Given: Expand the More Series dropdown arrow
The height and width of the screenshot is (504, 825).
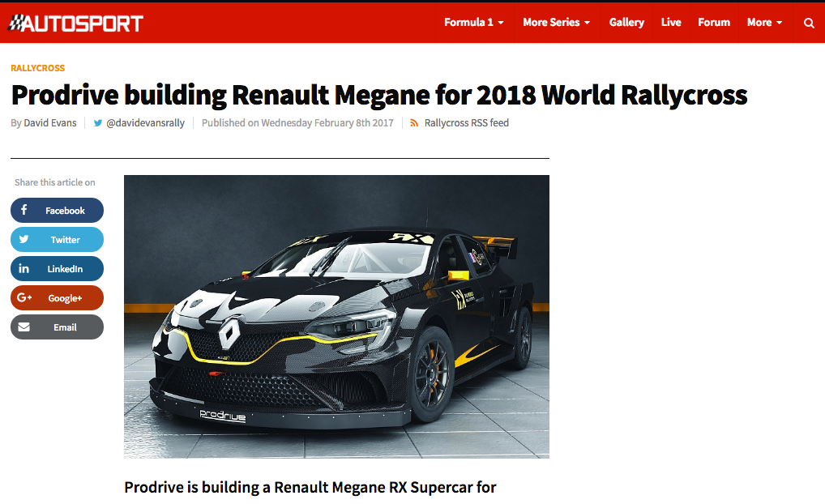Looking at the screenshot, I should pyautogui.click(x=588, y=23).
